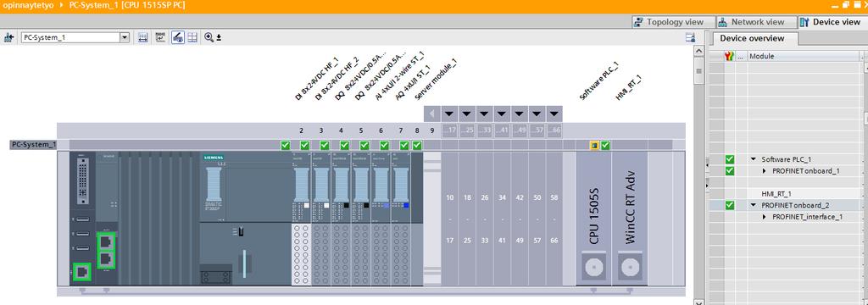Select the Siemens CPU head module in rack
Screen dimensions: 868x305
245,218
